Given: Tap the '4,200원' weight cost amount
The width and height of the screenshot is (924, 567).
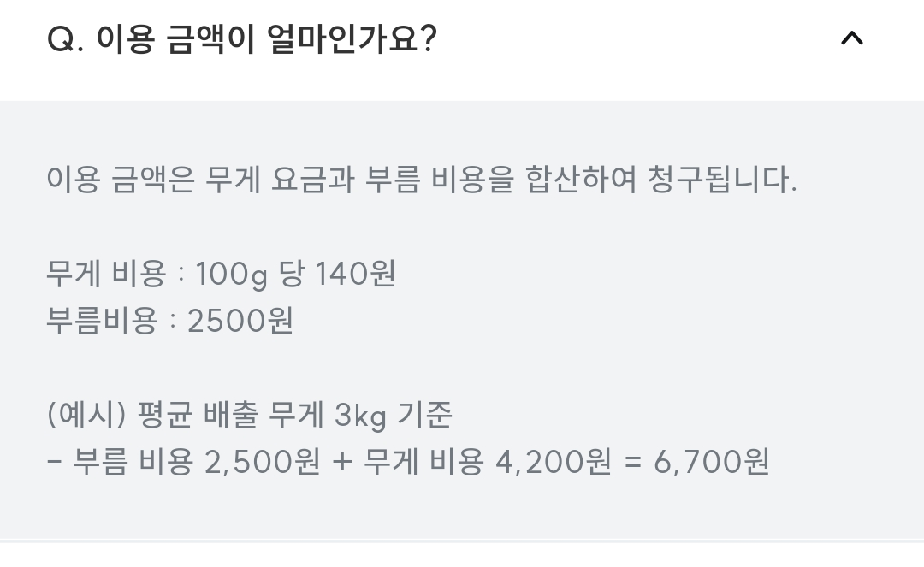Looking at the screenshot, I should pyautogui.click(x=554, y=462).
